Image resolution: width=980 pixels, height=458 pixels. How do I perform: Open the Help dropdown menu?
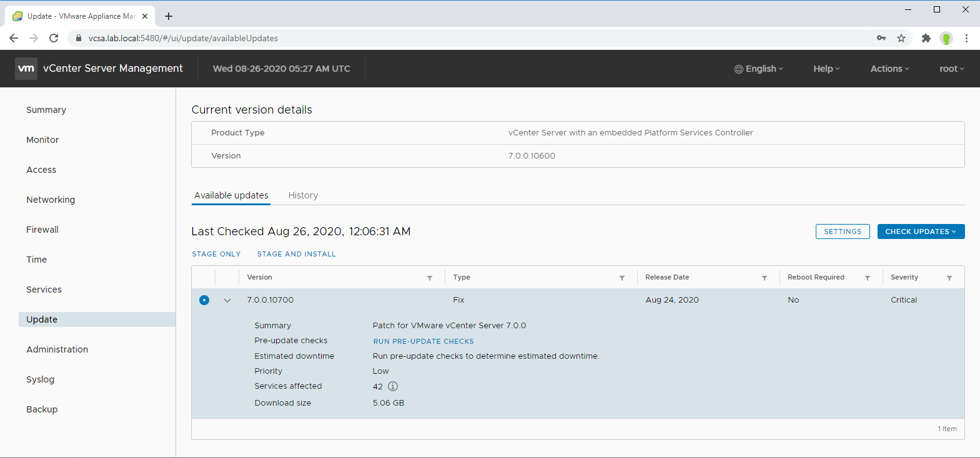point(826,69)
